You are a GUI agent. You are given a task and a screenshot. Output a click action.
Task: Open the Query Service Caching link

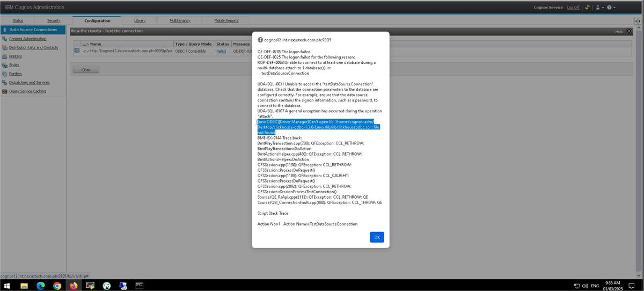27,91
